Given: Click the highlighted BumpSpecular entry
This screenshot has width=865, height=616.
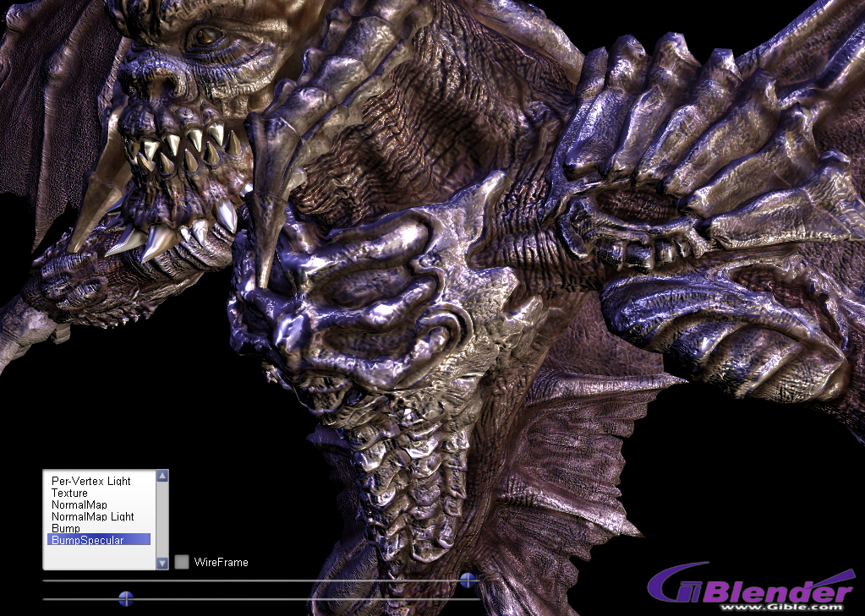Looking at the screenshot, I should coord(99,540).
